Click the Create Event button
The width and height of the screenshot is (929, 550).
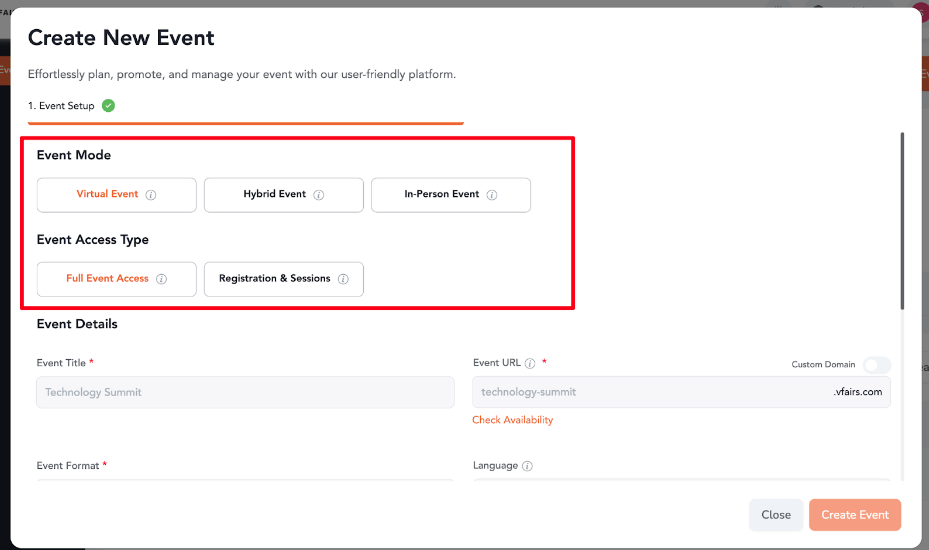(855, 515)
